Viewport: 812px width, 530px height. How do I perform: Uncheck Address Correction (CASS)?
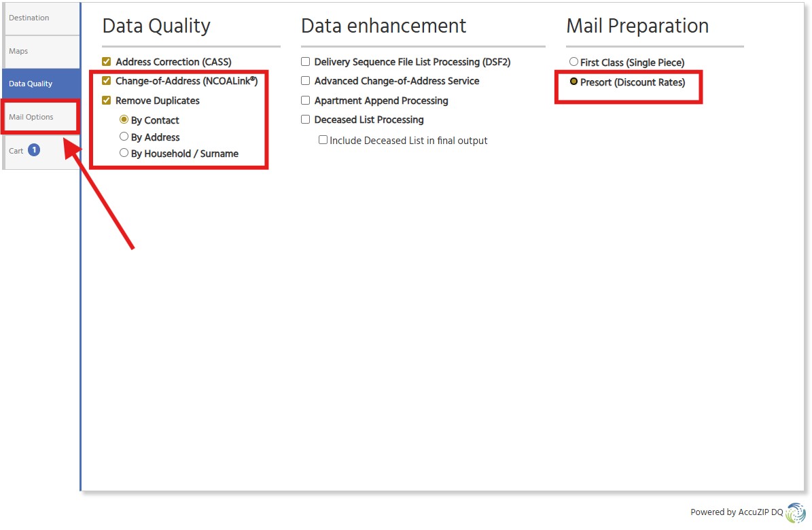(x=107, y=61)
